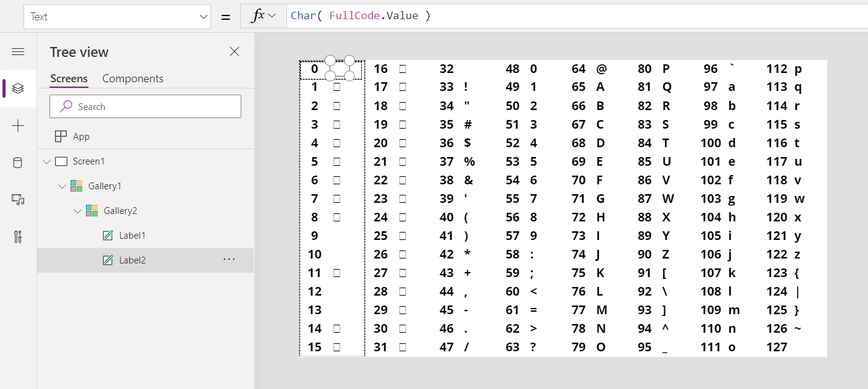Open the Insert panel via plus icon
This screenshot has width=868, height=389.
18,126
